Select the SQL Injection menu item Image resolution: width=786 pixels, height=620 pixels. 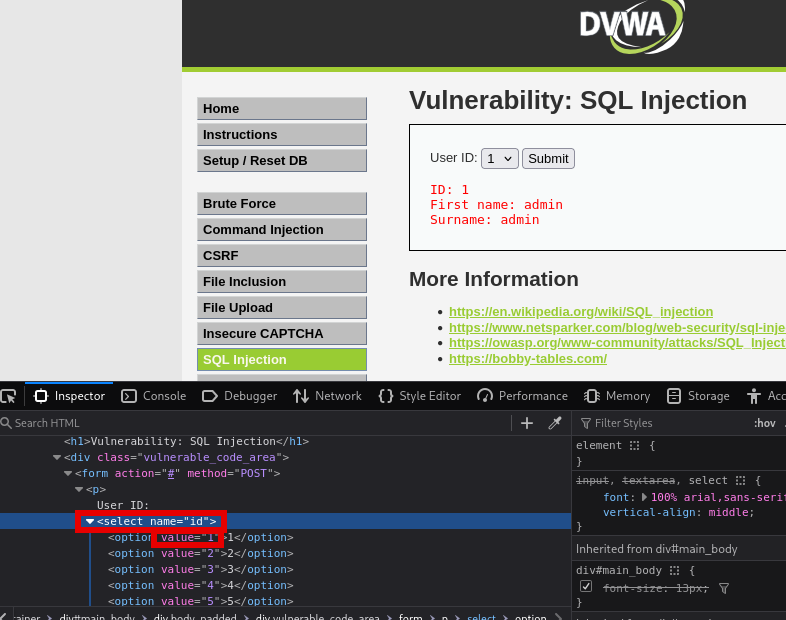282,359
